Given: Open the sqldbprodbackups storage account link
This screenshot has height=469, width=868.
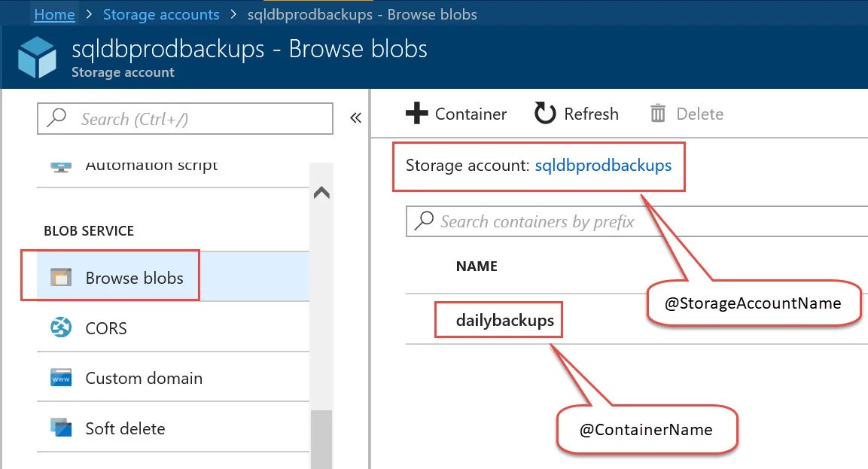Looking at the screenshot, I should [x=603, y=165].
